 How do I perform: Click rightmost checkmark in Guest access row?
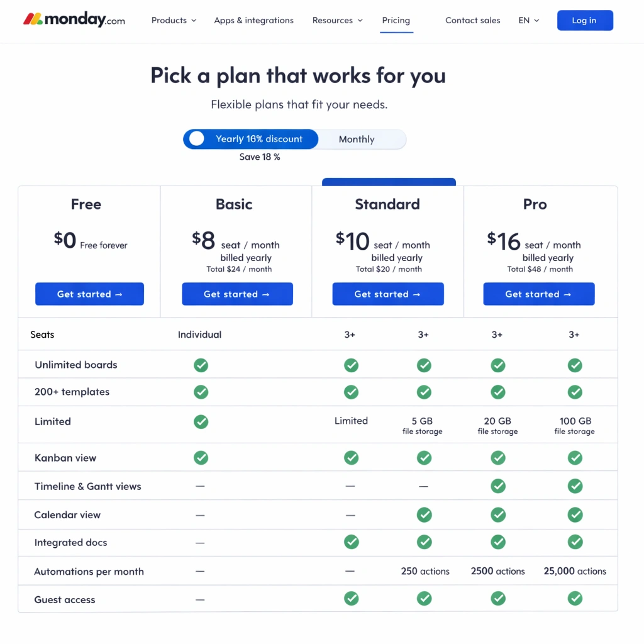click(575, 599)
